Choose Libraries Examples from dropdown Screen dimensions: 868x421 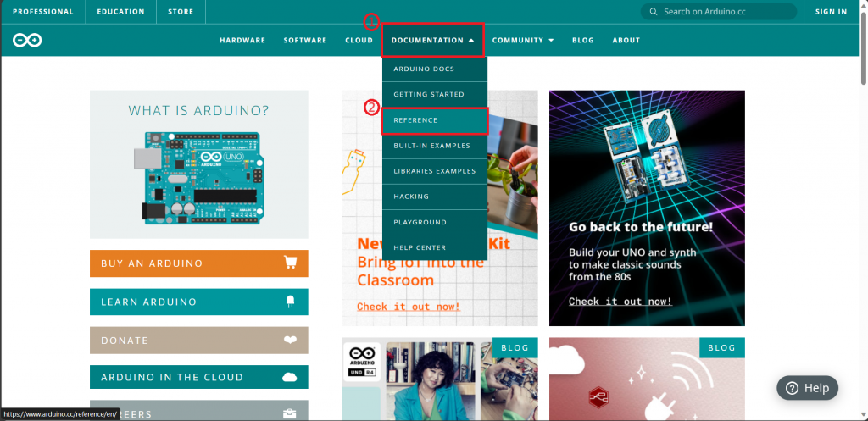coord(435,171)
